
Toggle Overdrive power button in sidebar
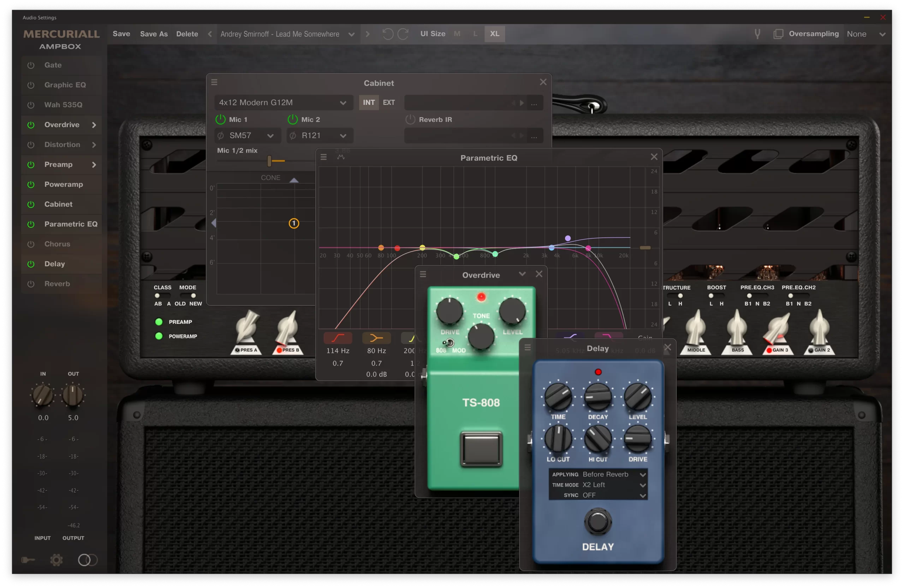click(31, 125)
